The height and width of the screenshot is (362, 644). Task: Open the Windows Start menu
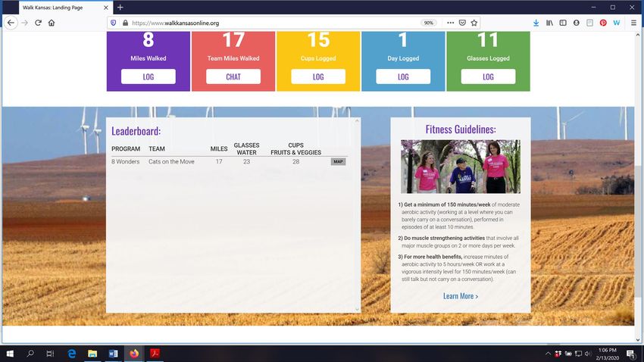coord(10,354)
